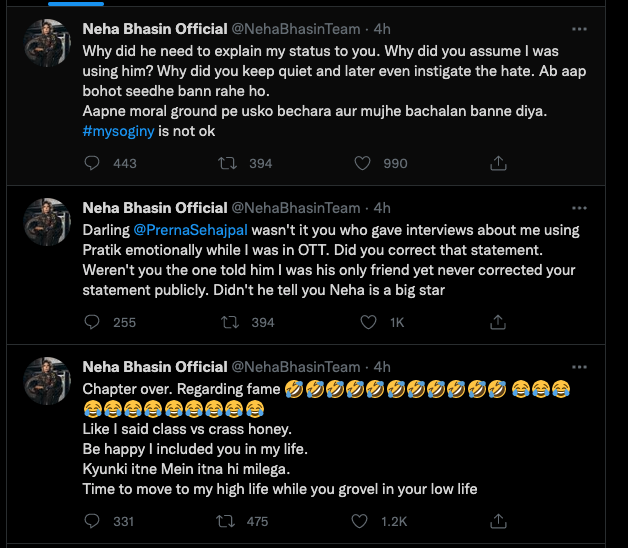Image resolution: width=628 pixels, height=548 pixels.
Task: Reply to the 'Chapter over' tweet
Action: tap(92, 521)
